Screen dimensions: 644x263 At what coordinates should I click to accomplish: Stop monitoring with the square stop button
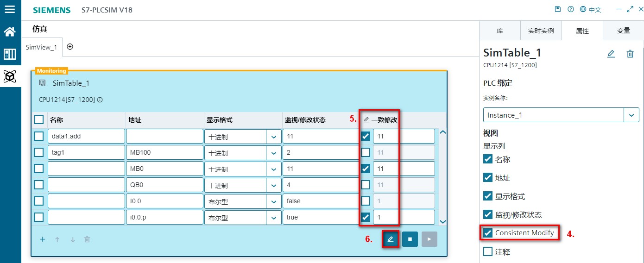tap(410, 239)
